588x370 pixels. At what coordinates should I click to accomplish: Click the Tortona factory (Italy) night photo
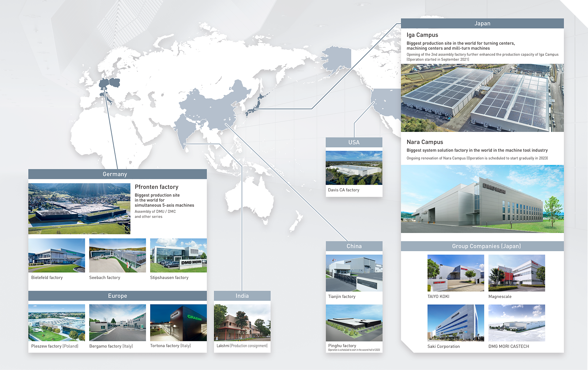179,323
